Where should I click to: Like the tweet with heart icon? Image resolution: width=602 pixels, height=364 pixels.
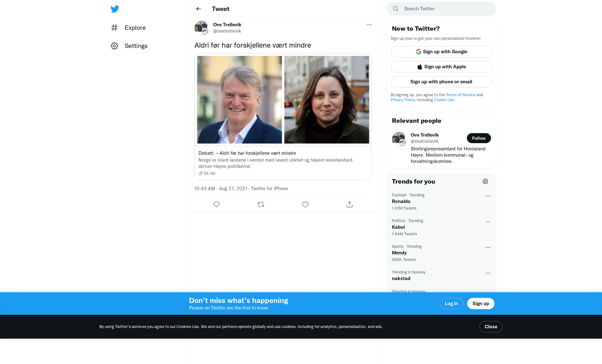click(305, 205)
